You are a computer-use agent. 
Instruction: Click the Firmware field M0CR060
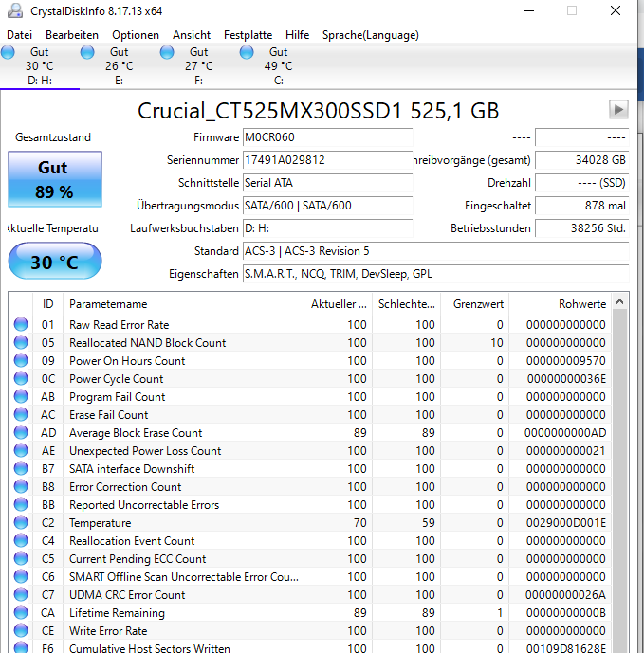pos(327,137)
